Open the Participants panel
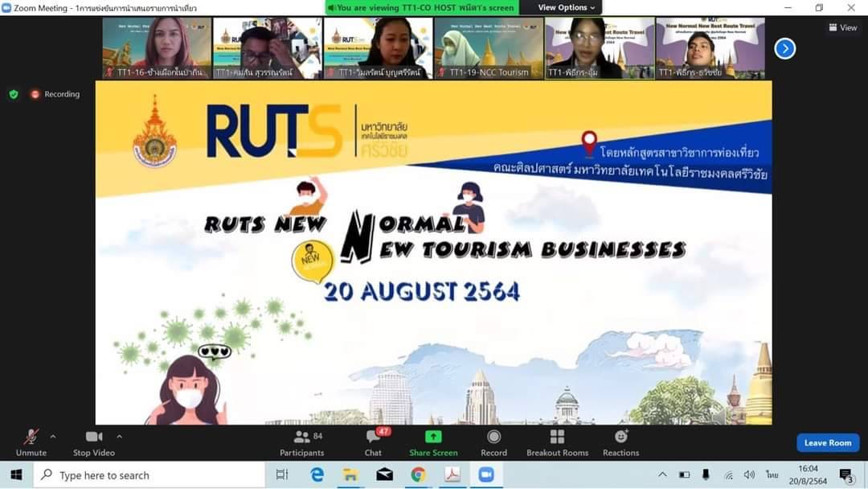Viewport: 868px width, 489px height. [x=302, y=442]
